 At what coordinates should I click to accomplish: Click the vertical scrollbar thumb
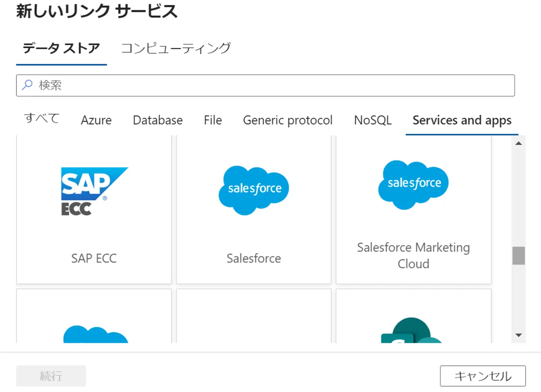tap(519, 256)
